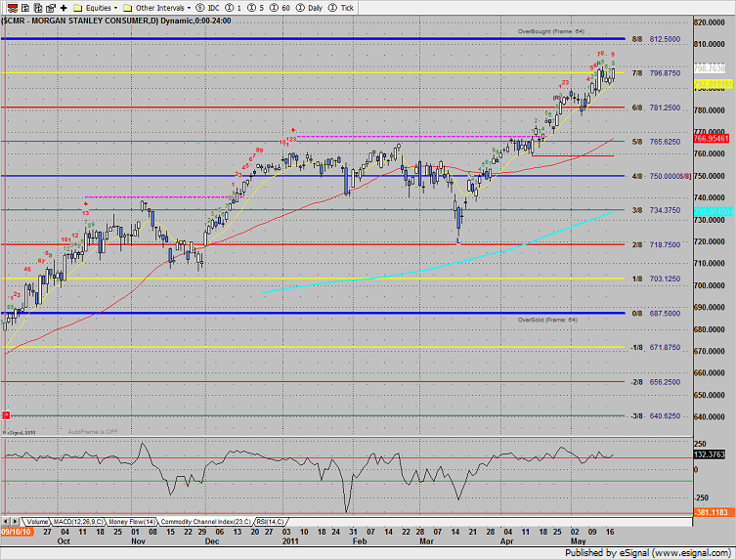The width and height of the screenshot is (736, 560).
Task: Click the 2/8 718.7500 level label
Action: click(x=656, y=244)
